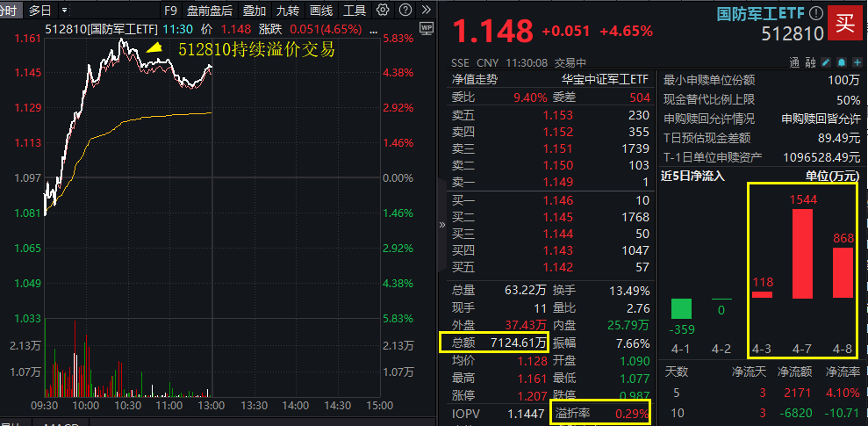Click 最小申赎单位份额 100万 row
The image size is (868, 426).
coord(762,80)
